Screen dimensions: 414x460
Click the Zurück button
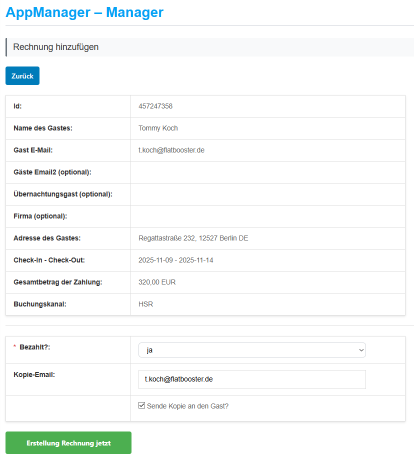[22, 76]
